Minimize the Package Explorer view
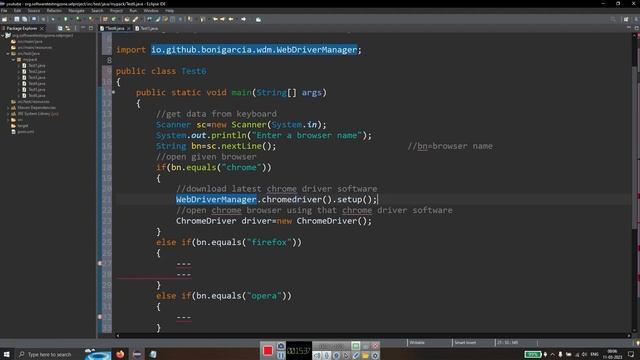Screen dimensions: 640x360 [x=83, y=28]
